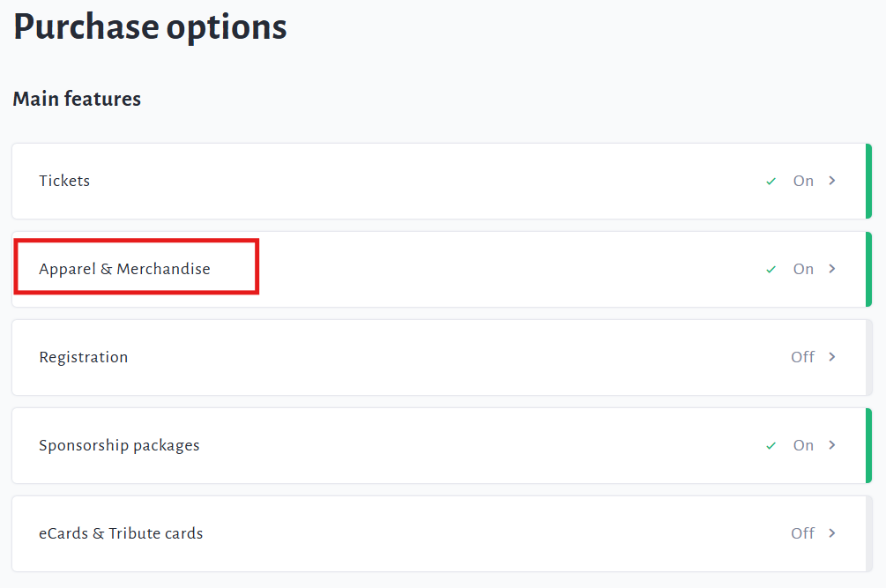
Task: Open the Tickets option
Action: [64, 181]
